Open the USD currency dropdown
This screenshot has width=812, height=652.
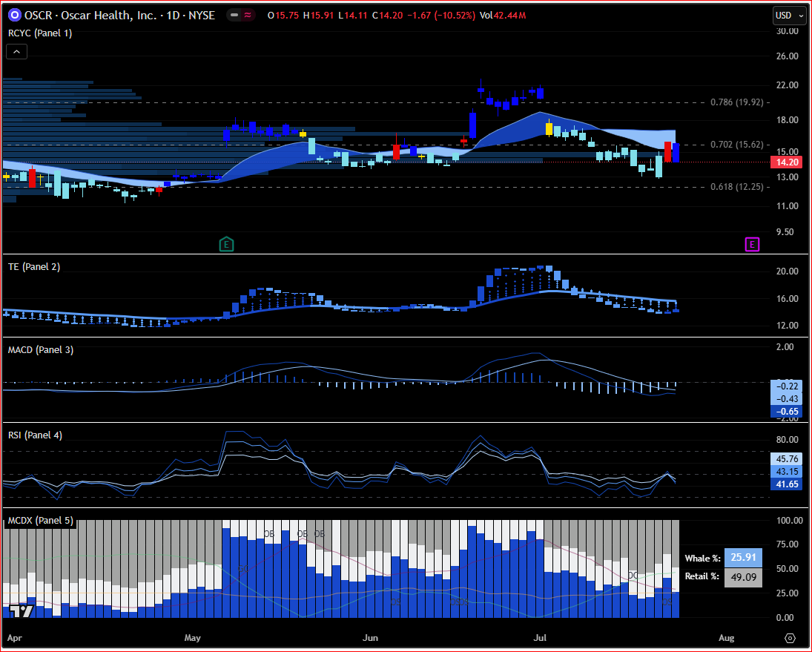[789, 16]
